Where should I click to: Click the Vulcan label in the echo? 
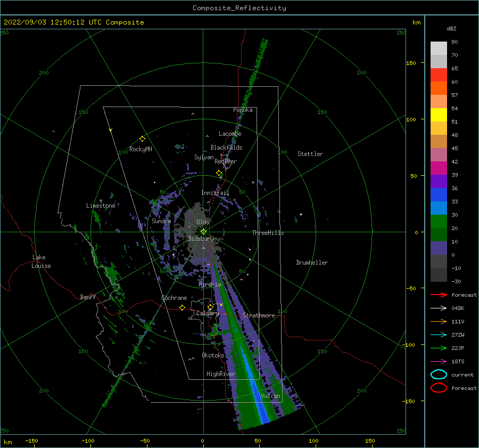pos(270,396)
